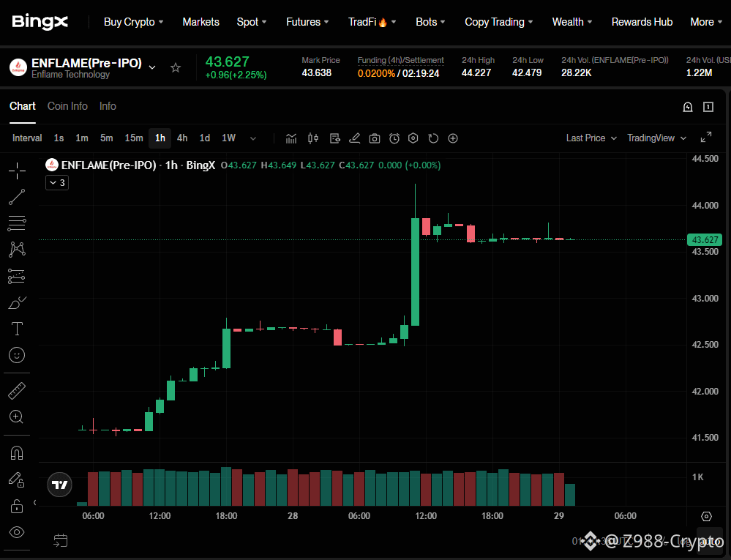Click the plus circle toolbar icon
Viewport: 731px width, 560px height.
tap(453, 138)
